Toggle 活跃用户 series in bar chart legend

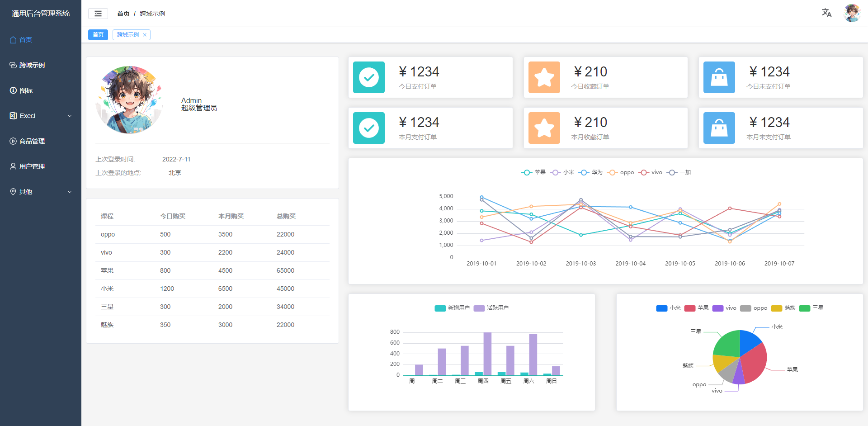491,308
